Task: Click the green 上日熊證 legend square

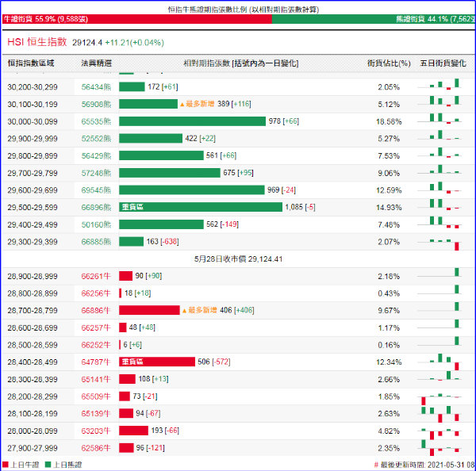Action: coord(48,465)
